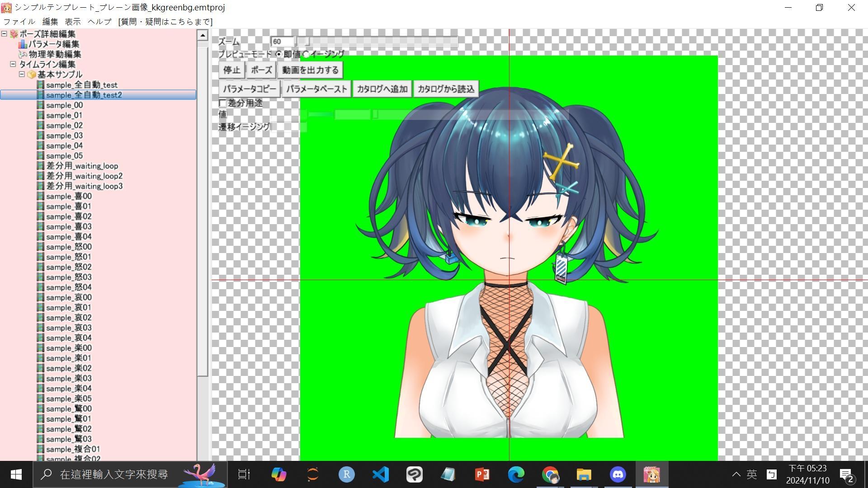This screenshot has height=488, width=868.
Task: Collapse the タイムライン編集 tree node
Action: 13,65
